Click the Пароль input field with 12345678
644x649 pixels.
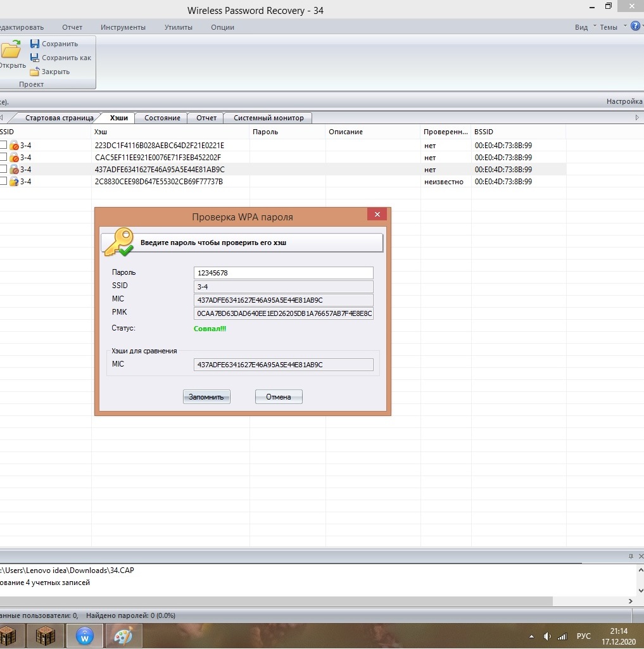click(283, 273)
